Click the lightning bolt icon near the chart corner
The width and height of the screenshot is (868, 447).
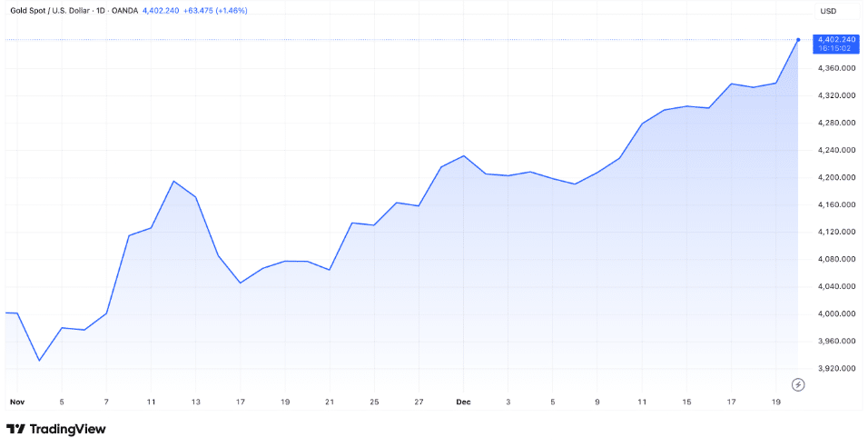tap(798, 384)
